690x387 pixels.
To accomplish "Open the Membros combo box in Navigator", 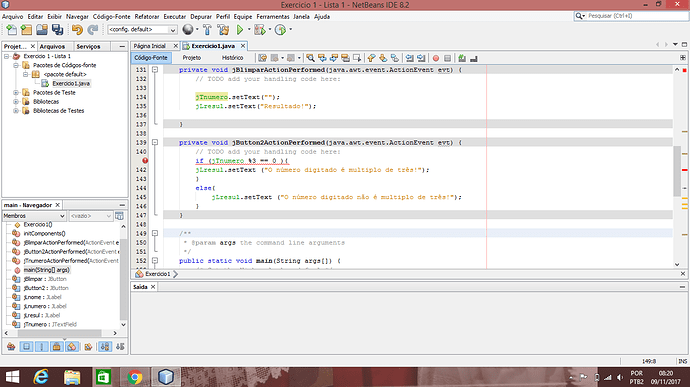I will pyautogui.click(x=34, y=216).
